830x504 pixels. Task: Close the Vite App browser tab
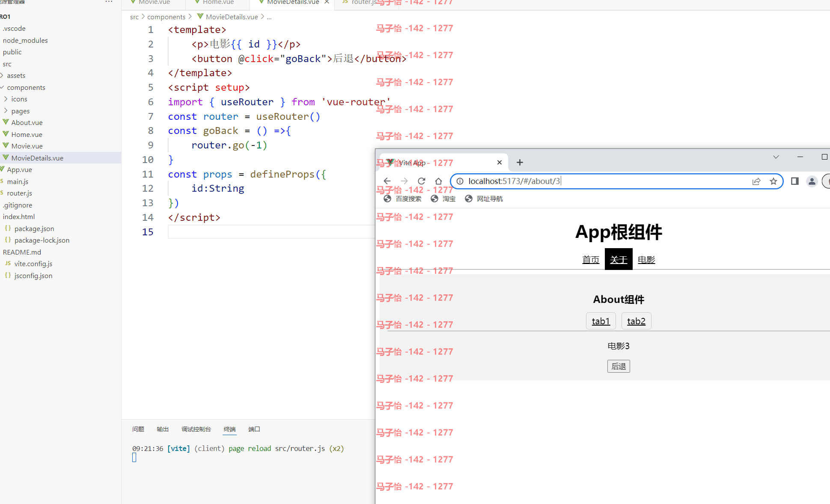499,162
